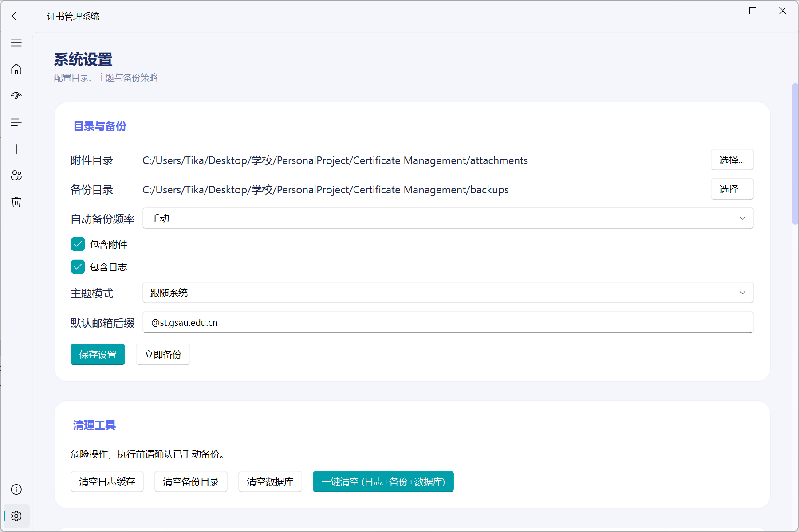This screenshot has width=799, height=532.
Task: Click the 清空数据库 button
Action: 270,481
